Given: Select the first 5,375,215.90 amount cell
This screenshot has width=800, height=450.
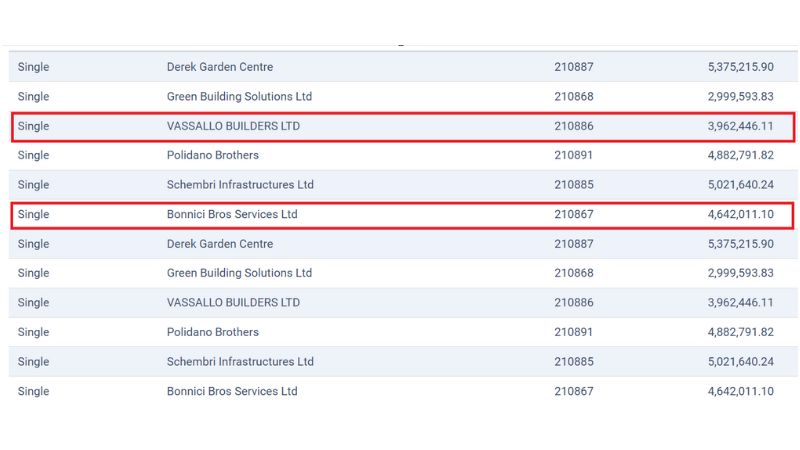Looking at the screenshot, I should [x=739, y=67].
